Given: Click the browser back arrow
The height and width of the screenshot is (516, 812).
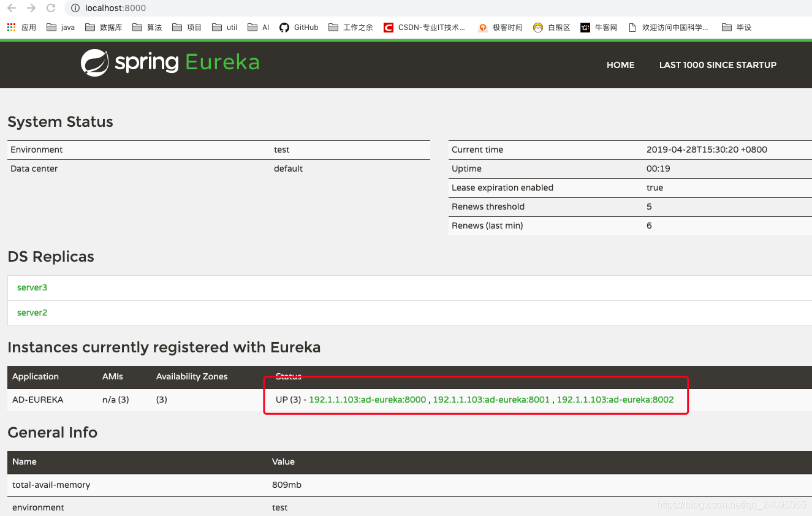Looking at the screenshot, I should 12,8.
